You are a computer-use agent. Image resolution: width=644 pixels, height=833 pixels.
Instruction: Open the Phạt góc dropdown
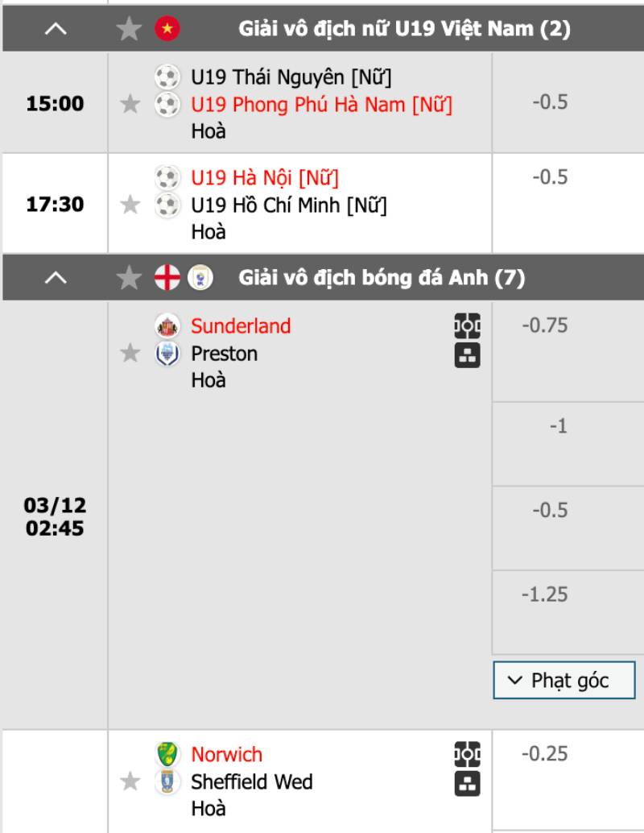tap(564, 681)
